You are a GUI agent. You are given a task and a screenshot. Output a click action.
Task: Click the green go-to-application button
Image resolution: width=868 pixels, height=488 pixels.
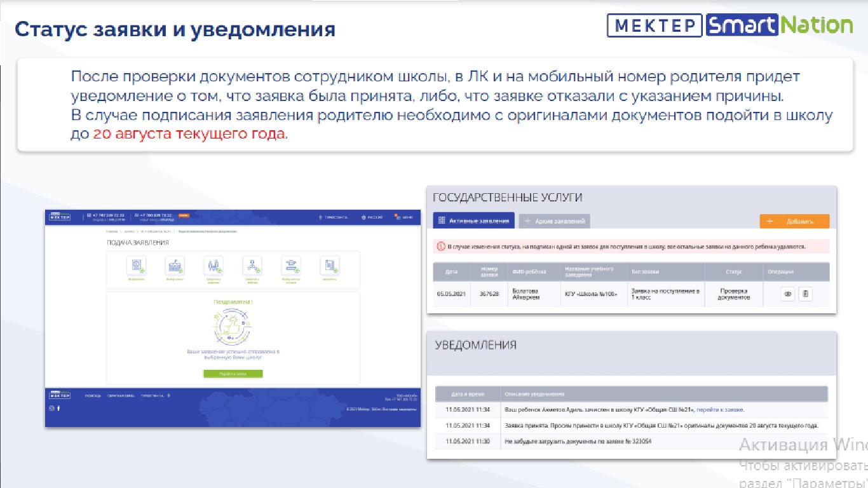pos(233,374)
